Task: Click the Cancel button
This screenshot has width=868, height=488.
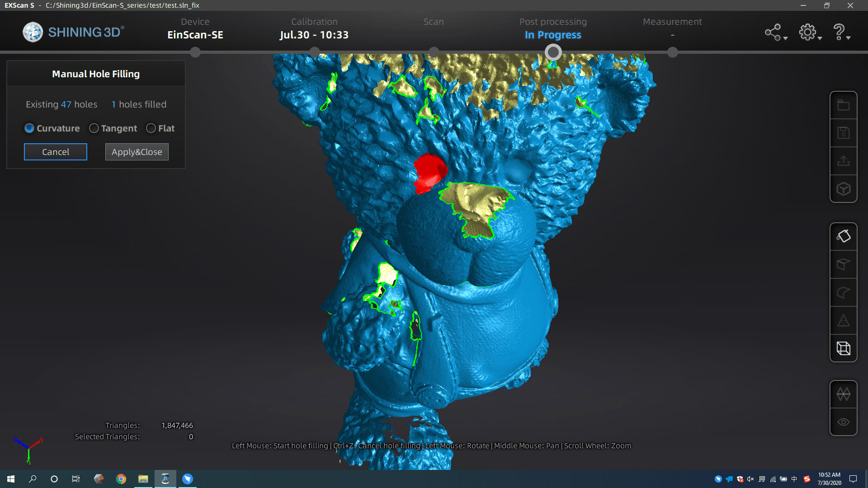Action: pos(56,152)
